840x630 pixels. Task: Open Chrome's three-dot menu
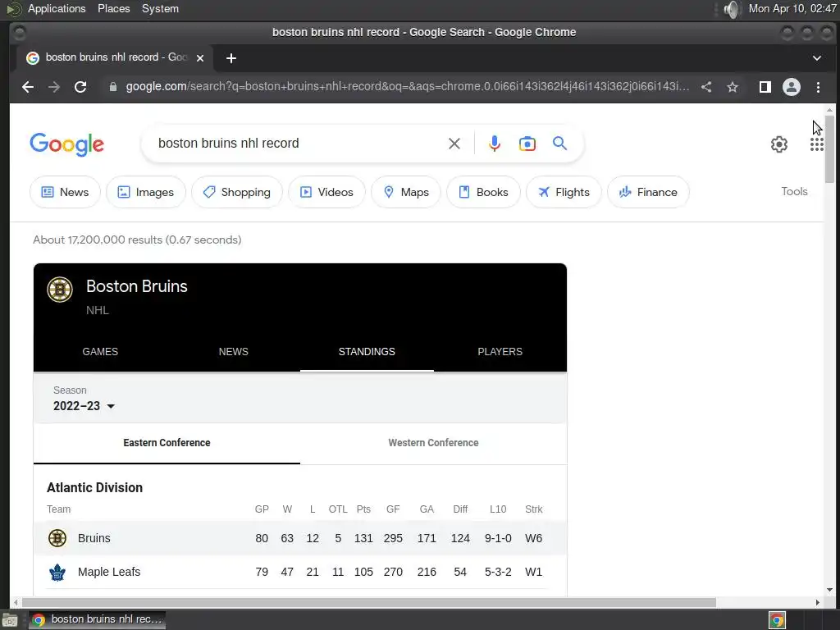pos(818,87)
